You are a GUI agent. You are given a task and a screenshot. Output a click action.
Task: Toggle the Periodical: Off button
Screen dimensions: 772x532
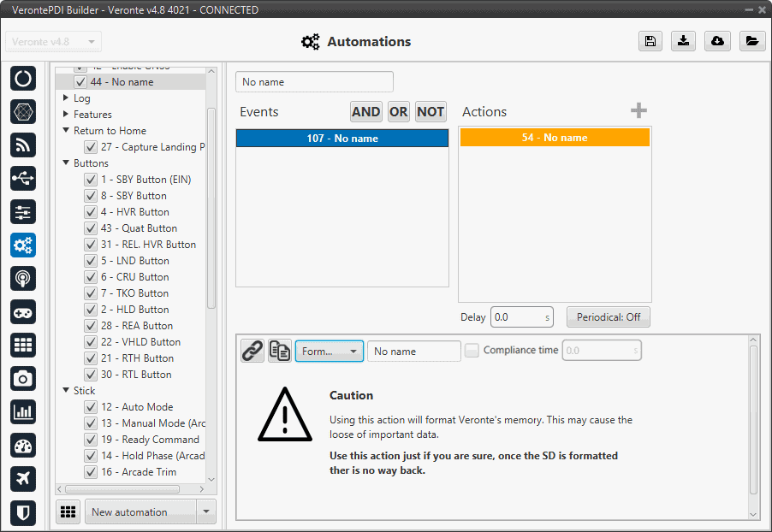point(608,316)
